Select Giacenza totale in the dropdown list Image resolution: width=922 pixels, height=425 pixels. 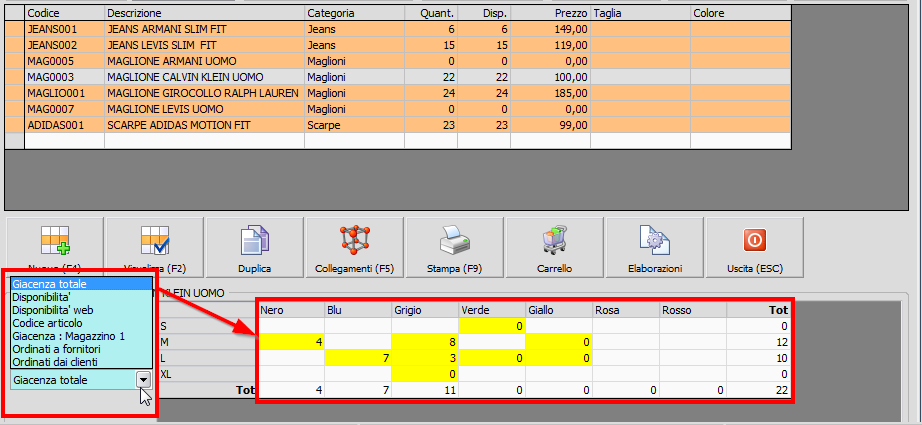pos(81,284)
